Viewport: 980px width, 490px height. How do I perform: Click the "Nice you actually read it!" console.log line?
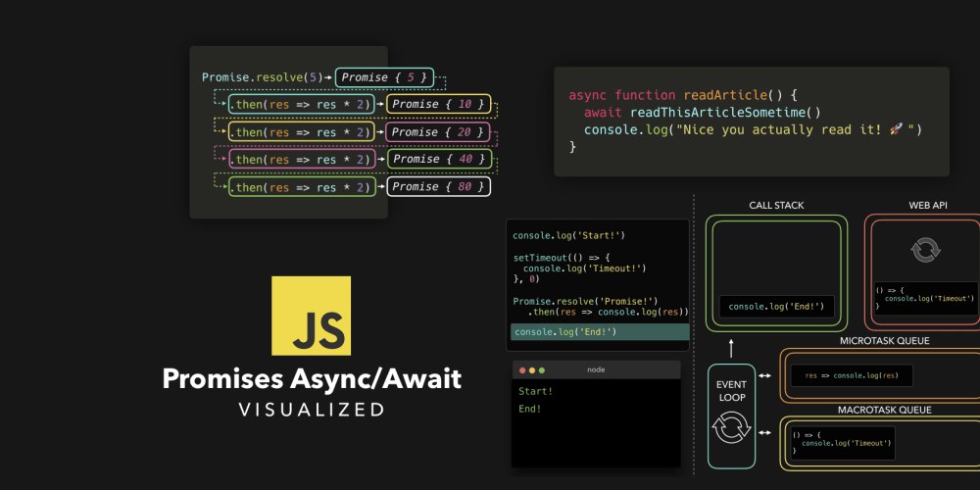click(x=753, y=130)
